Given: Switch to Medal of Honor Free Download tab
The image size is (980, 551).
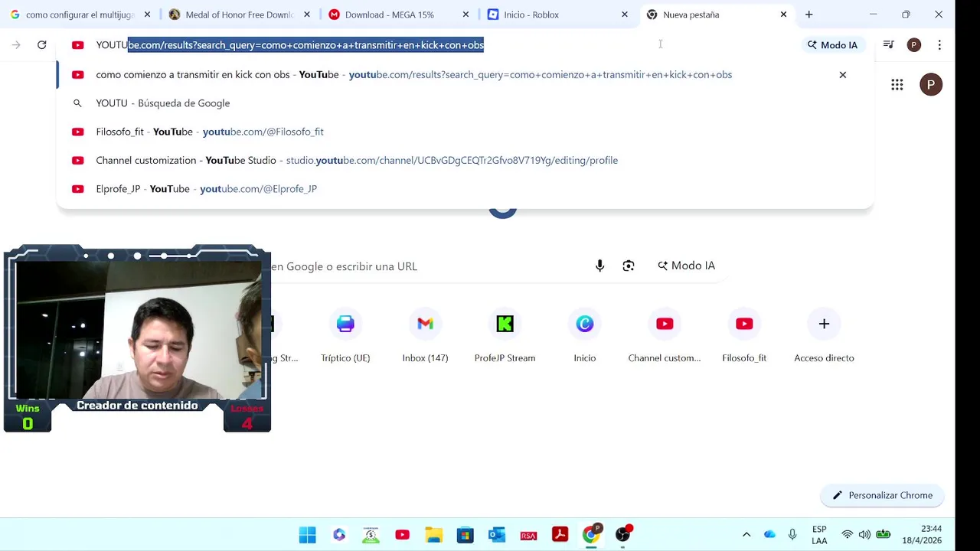Looking at the screenshot, I should 240,15.
